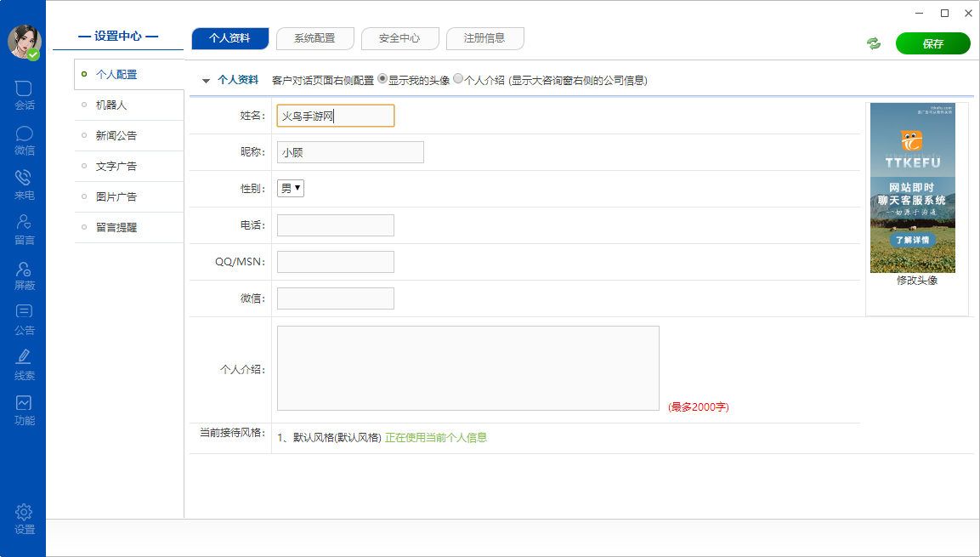Minimize the window

click(920, 13)
